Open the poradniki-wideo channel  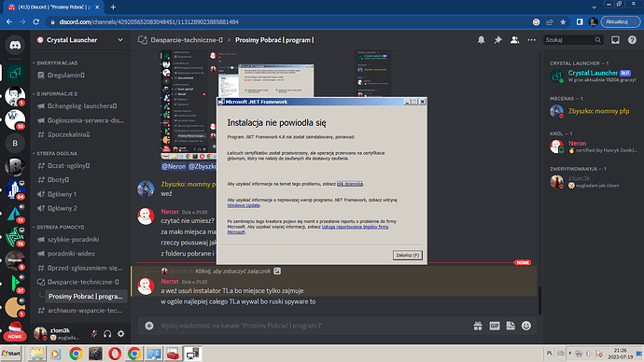80,254
